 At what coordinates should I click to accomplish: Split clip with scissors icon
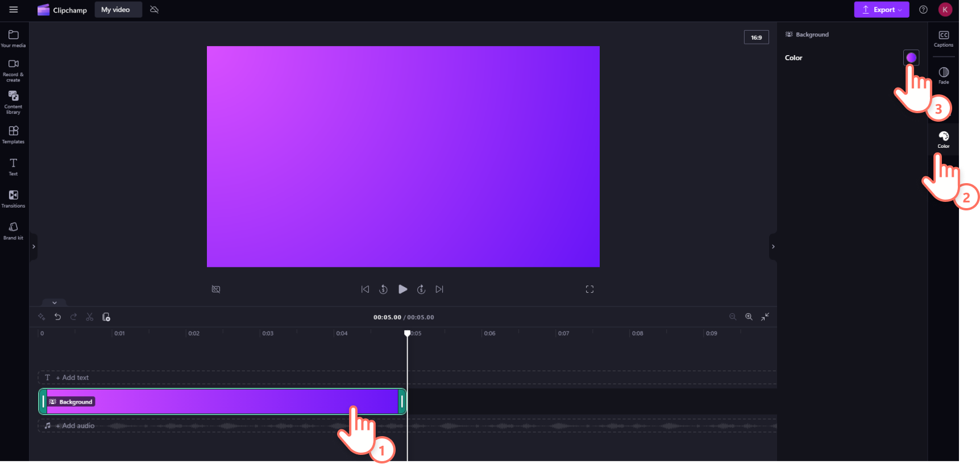pos(89,317)
